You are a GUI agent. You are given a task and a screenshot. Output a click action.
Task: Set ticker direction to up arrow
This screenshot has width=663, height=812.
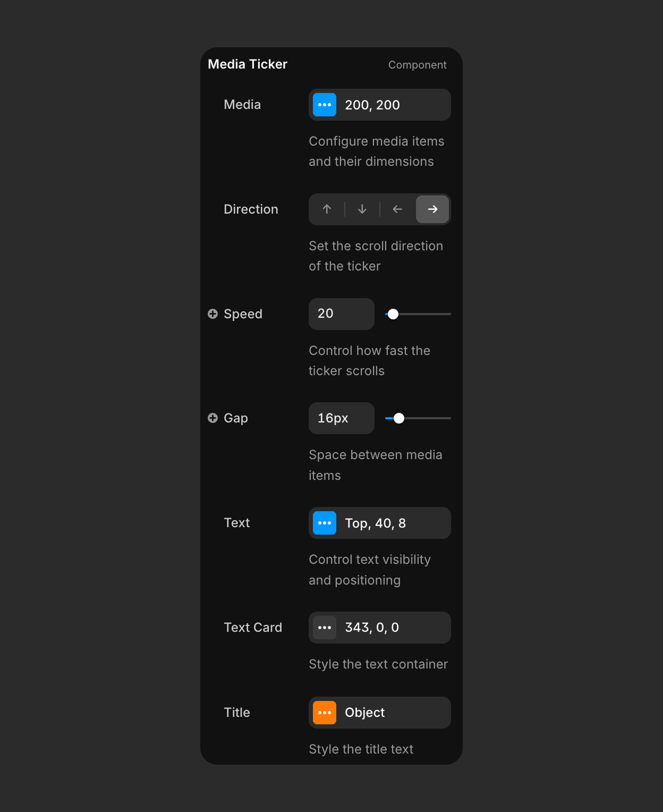coord(327,209)
